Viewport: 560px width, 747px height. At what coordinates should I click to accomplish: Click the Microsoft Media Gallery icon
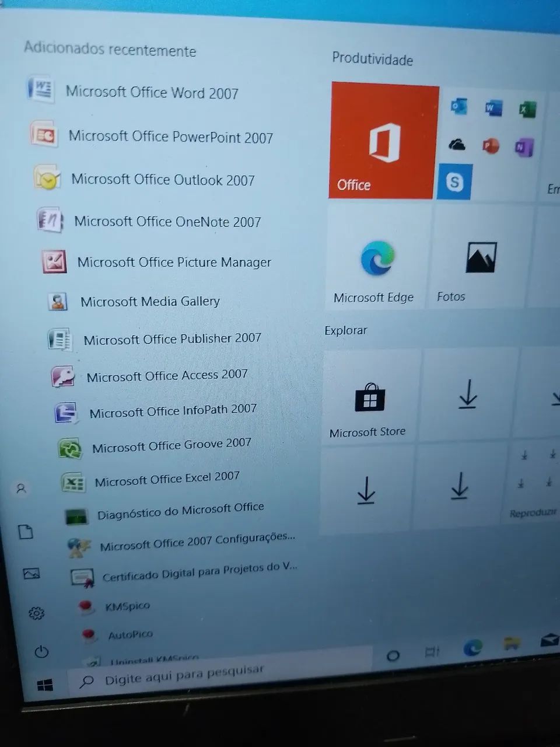point(57,301)
